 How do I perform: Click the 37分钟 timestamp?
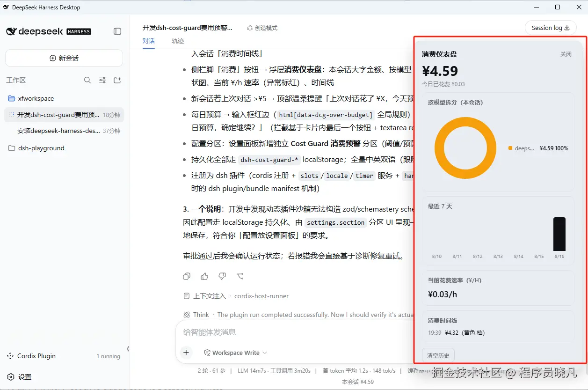click(112, 131)
